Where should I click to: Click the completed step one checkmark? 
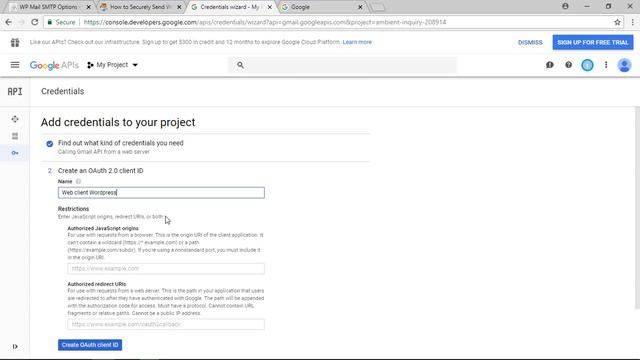coord(50,144)
